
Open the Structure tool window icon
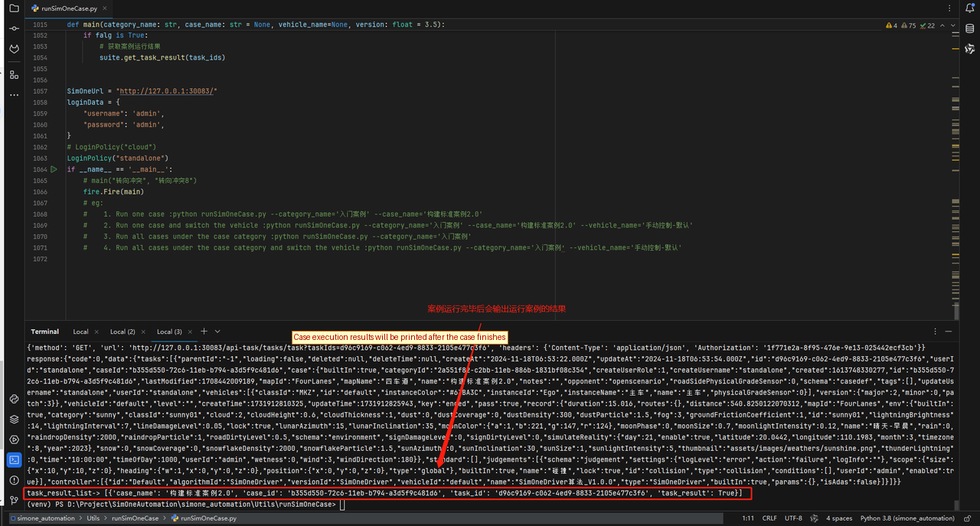coord(14,74)
